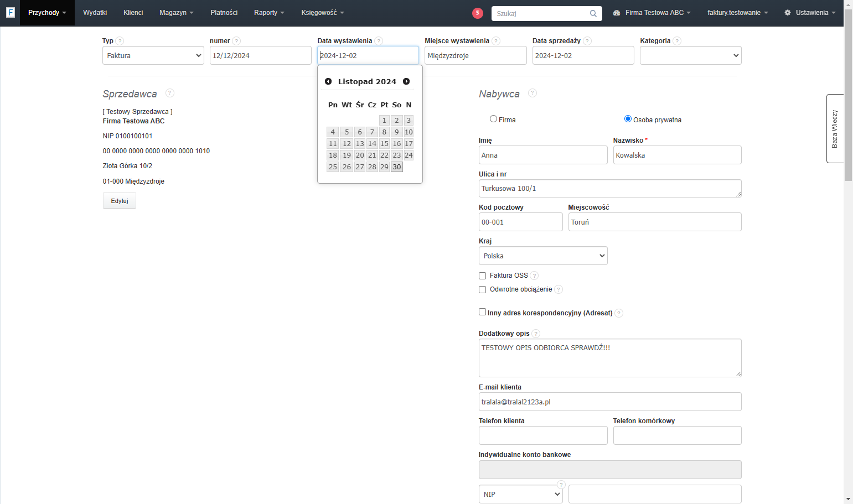Enable the Faktura OSS checkbox
Screen dimensions: 853x504
coord(482,276)
